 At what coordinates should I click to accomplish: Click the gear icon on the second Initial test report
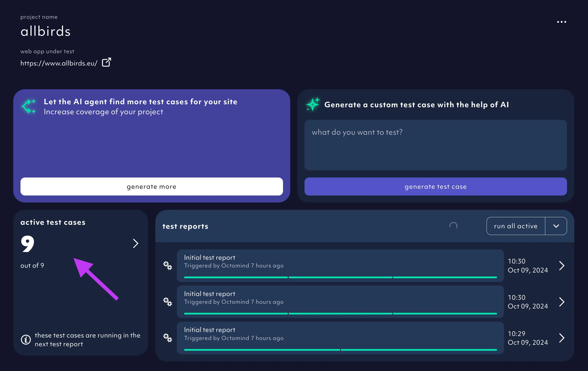(167, 302)
